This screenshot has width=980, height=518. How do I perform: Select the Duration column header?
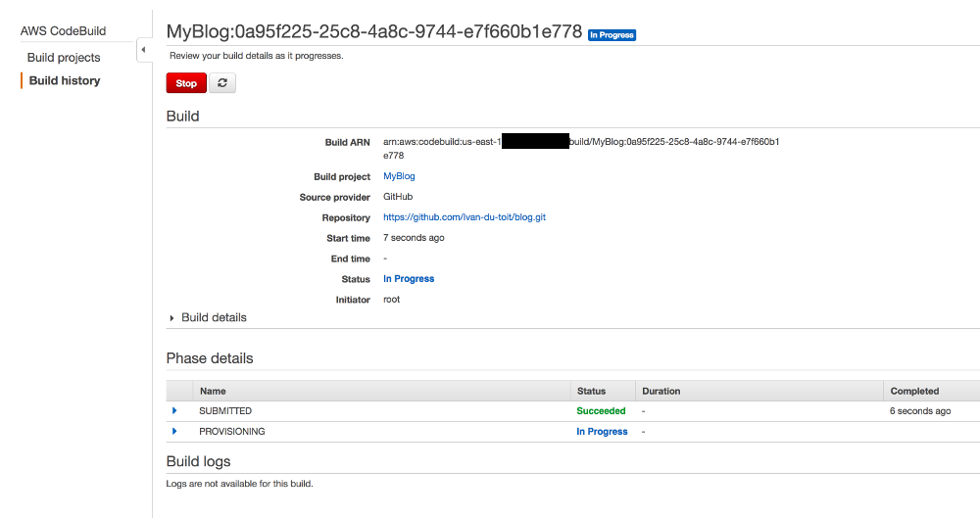pos(661,391)
